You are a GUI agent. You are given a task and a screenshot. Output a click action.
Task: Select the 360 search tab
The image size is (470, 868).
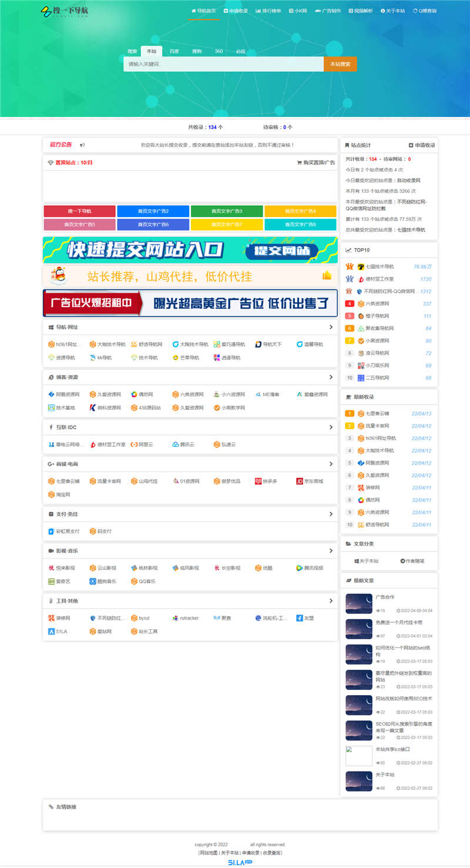coord(219,51)
